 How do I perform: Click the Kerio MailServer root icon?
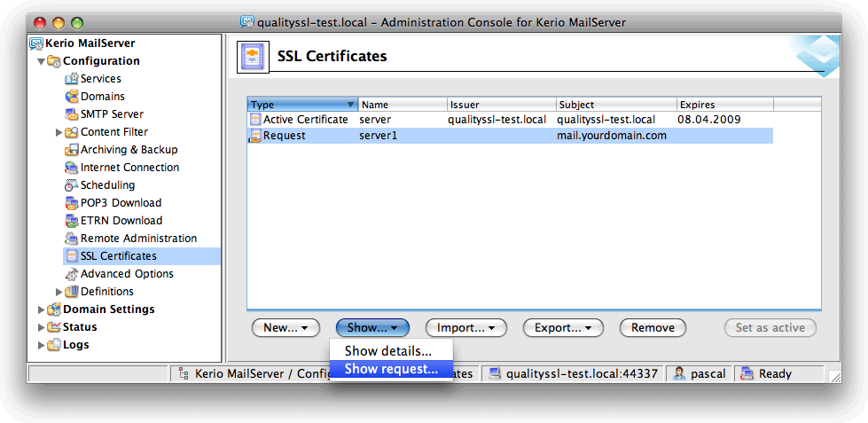click(x=36, y=43)
